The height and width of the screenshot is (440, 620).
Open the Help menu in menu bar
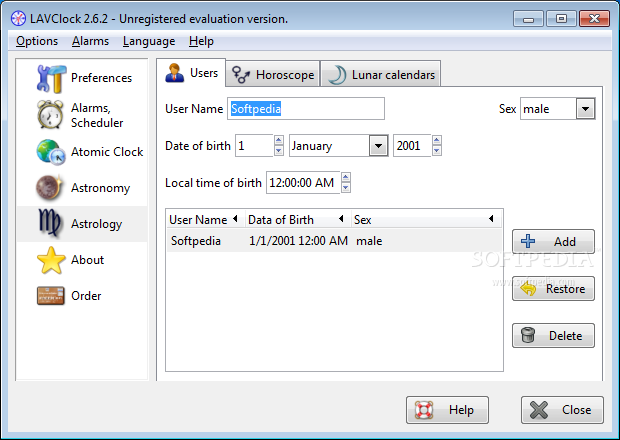click(201, 41)
